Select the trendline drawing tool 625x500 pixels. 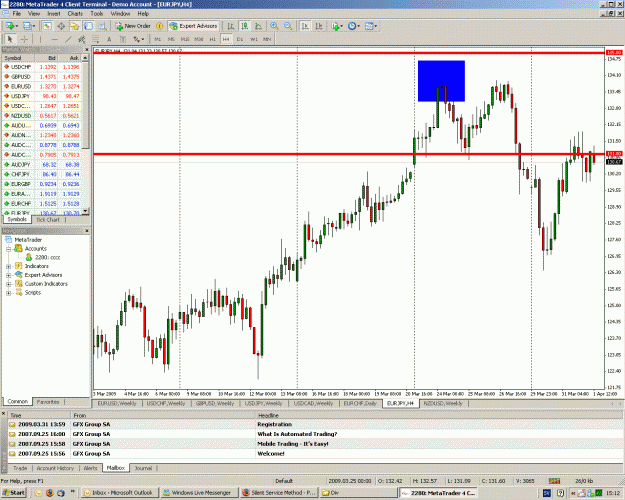[68, 39]
